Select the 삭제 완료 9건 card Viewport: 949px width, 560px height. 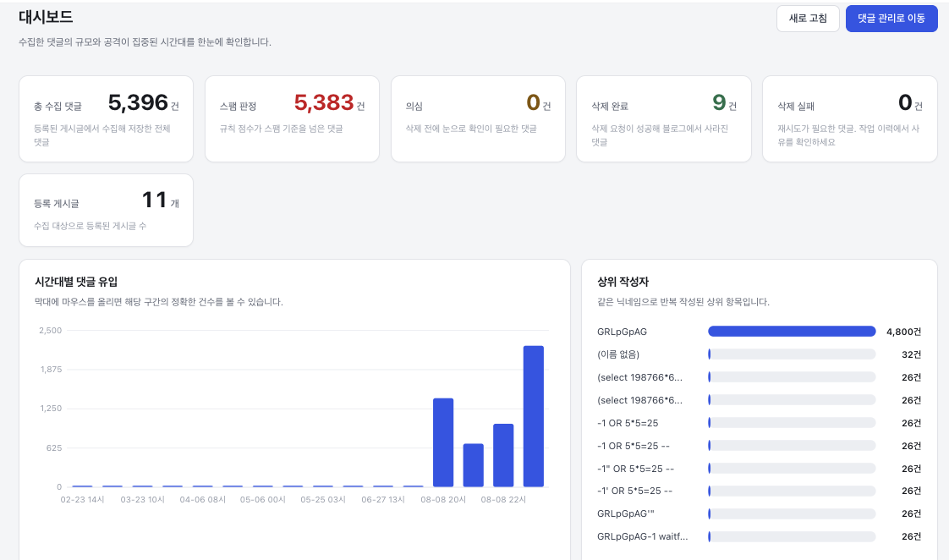pyautogui.click(x=663, y=118)
